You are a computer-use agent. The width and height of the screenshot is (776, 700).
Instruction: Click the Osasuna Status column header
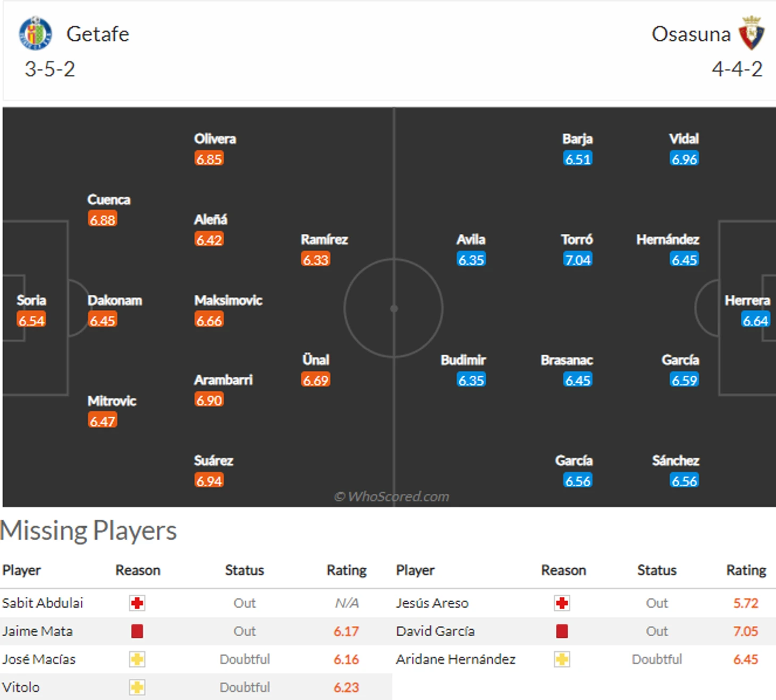coord(657,570)
